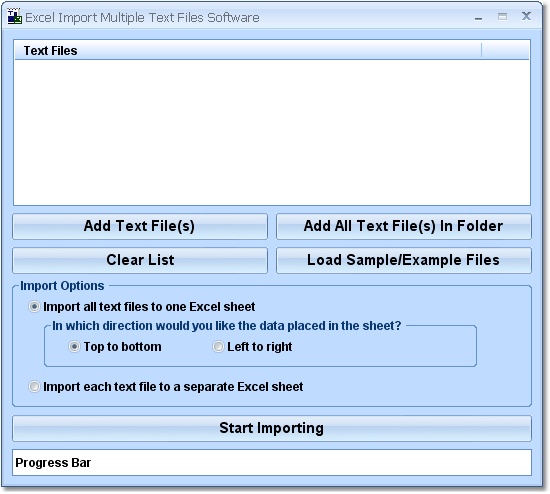Clear the file list

tap(140, 260)
